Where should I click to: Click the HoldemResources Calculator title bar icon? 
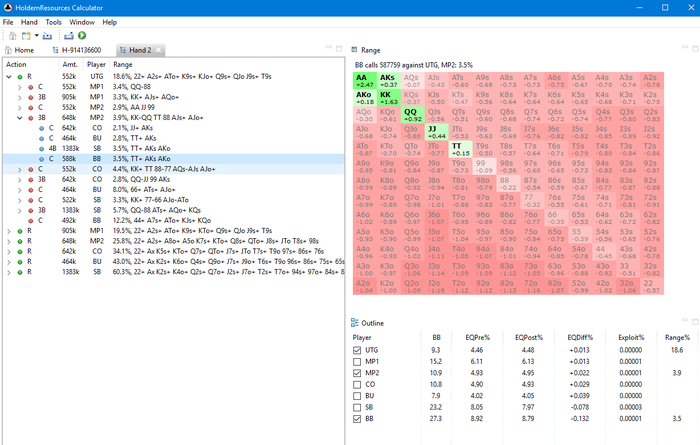(8, 8)
